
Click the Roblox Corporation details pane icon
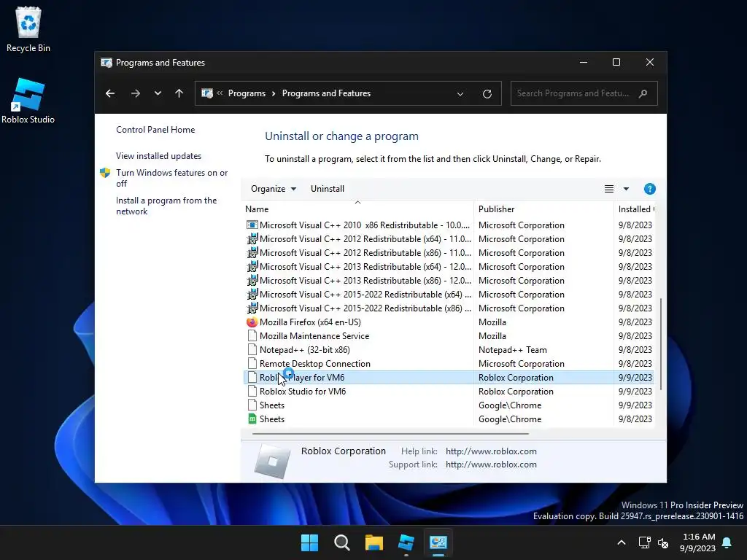pyautogui.click(x=273, y=461)
